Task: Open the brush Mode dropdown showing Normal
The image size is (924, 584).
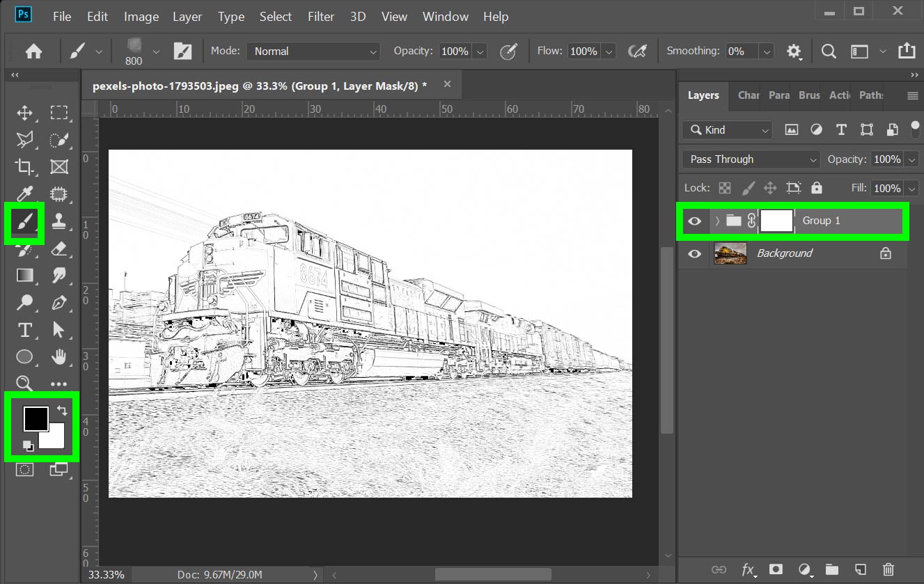Action: pyautogui.click(x=313, y=51)
